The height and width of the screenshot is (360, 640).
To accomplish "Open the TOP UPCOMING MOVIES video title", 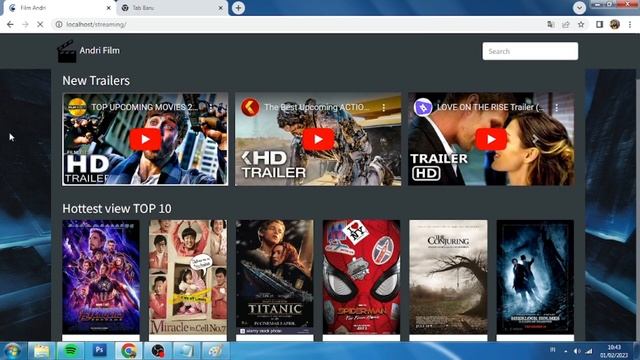I will [145, 107].
